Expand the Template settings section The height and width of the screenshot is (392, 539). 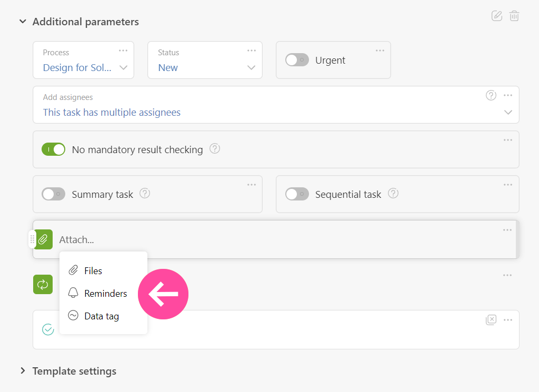(x=23, y=371)
